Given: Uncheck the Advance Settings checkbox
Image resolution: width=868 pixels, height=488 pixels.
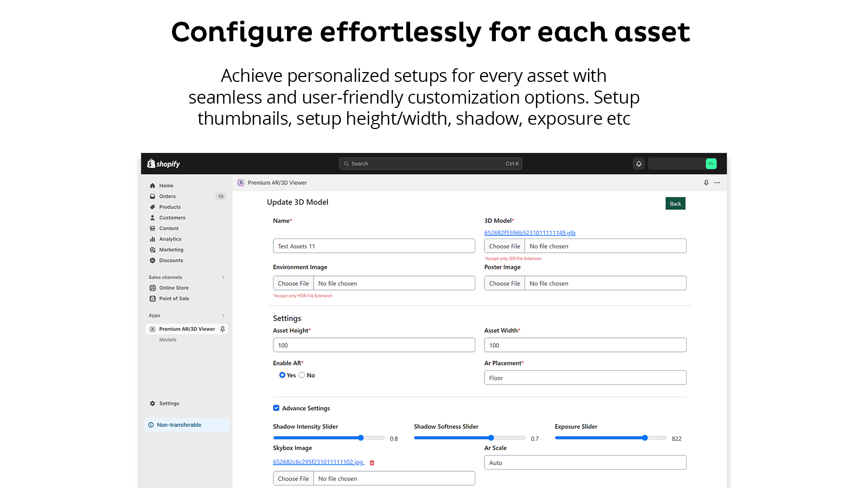Looking at the screenshot, I should [276, 408].
